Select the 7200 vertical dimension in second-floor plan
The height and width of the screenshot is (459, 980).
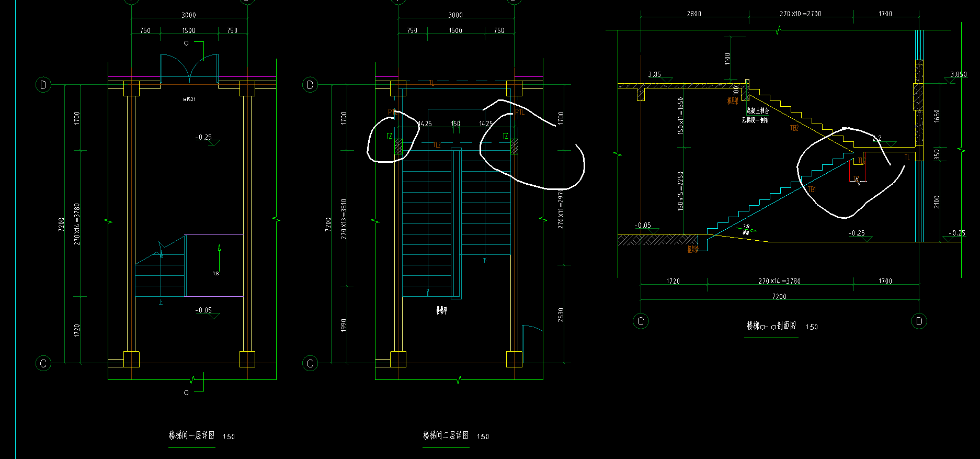tap(328, 224)
